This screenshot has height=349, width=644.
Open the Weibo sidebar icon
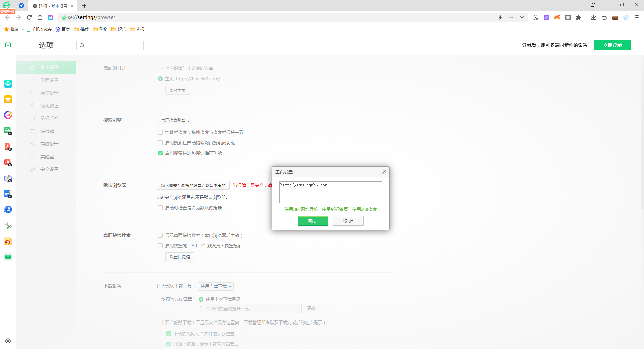click(x=8, y=242)
